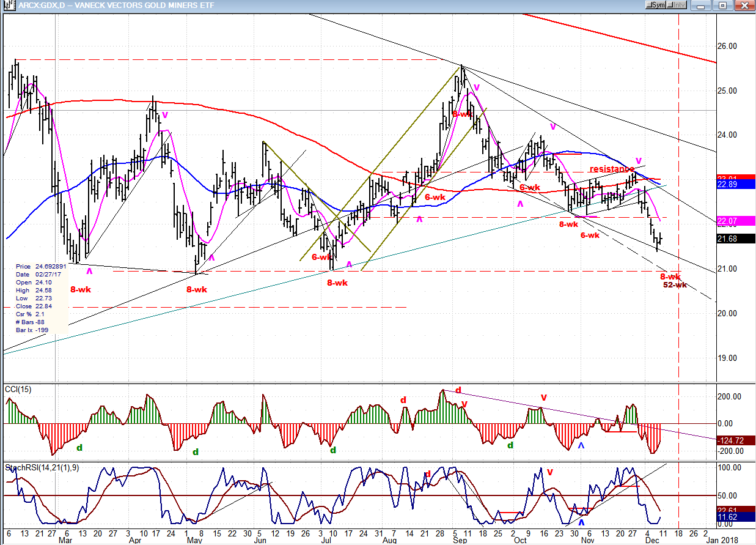
Task: Click the Bar Ix -199 row
Action: (33, 330)
